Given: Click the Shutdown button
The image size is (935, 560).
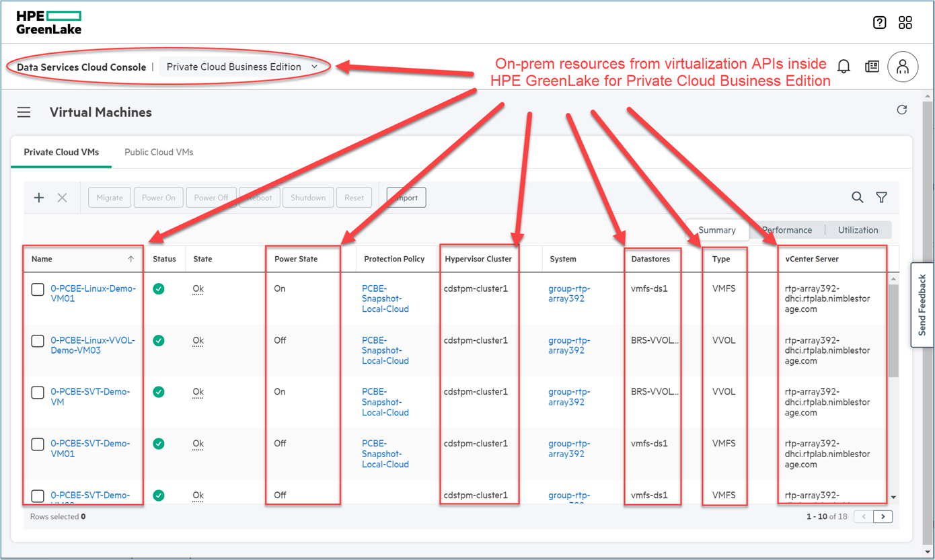Looking at the screenshot, I should (x=308, y=198).
